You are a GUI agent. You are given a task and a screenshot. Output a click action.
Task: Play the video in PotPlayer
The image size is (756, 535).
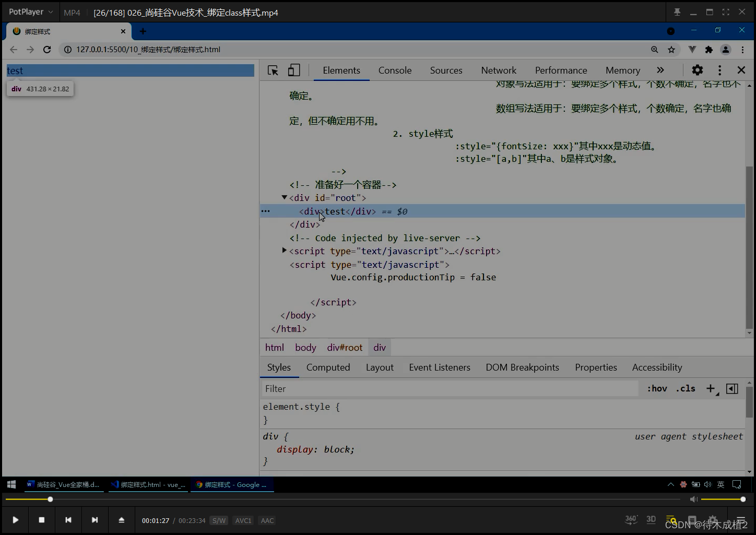(16, 520)
